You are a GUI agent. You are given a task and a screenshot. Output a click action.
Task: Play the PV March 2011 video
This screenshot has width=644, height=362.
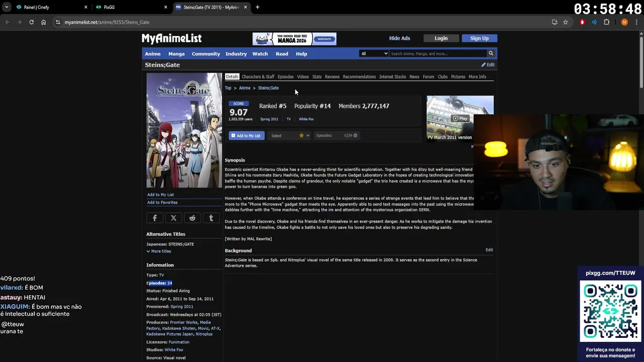tap(460, 119)
